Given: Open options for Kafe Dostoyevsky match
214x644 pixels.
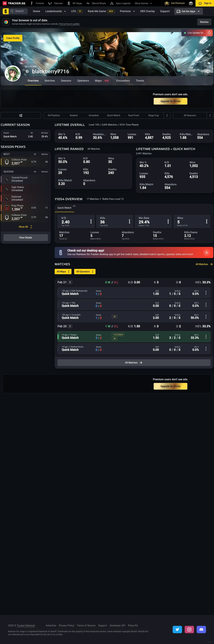Looking at the screenshot, I should [206, 293].
